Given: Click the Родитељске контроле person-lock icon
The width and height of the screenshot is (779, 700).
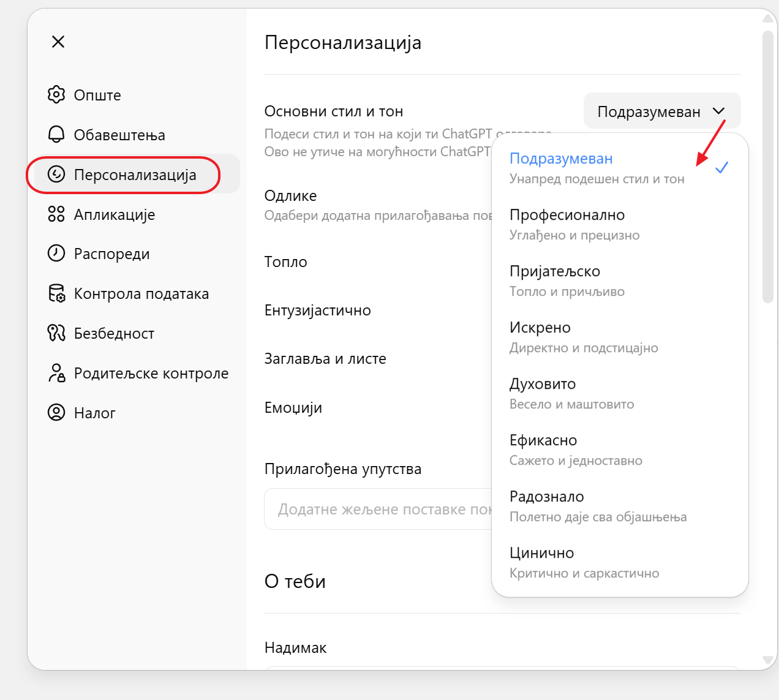Looking at the screenshot, I should [x=56, y=373].
